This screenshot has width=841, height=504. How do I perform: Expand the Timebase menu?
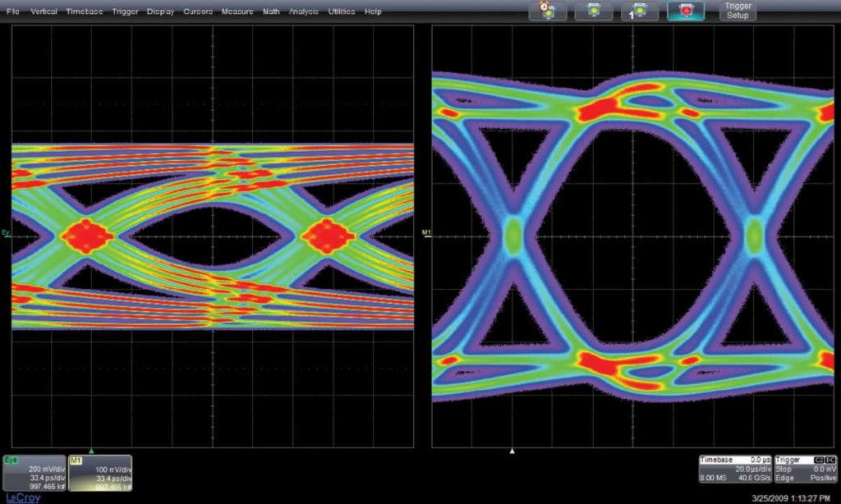83,12
